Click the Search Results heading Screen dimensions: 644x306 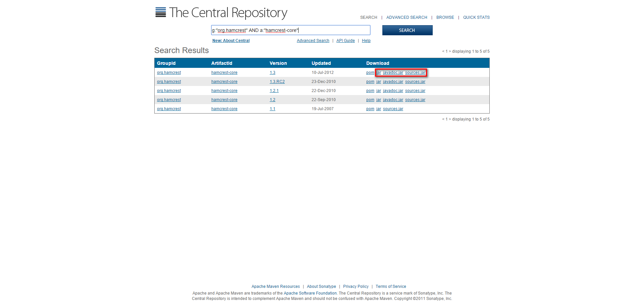(x=181, y=50)
